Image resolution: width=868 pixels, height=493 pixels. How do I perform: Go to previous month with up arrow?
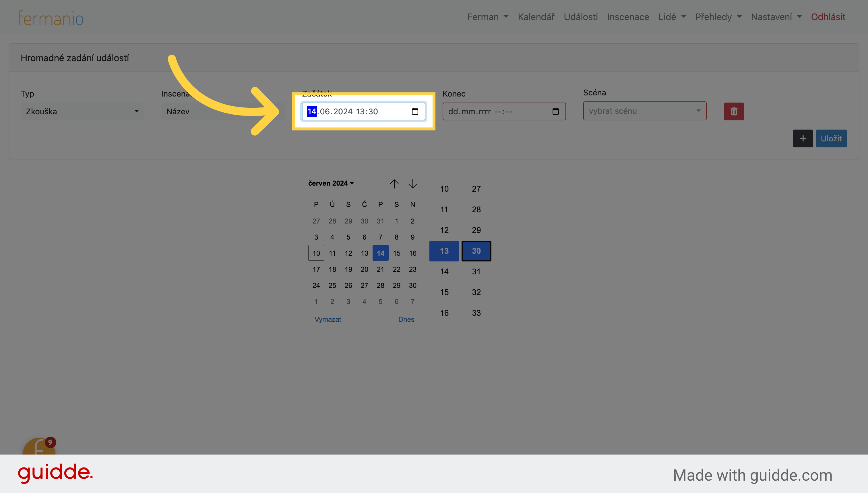[x=394, y=184]
